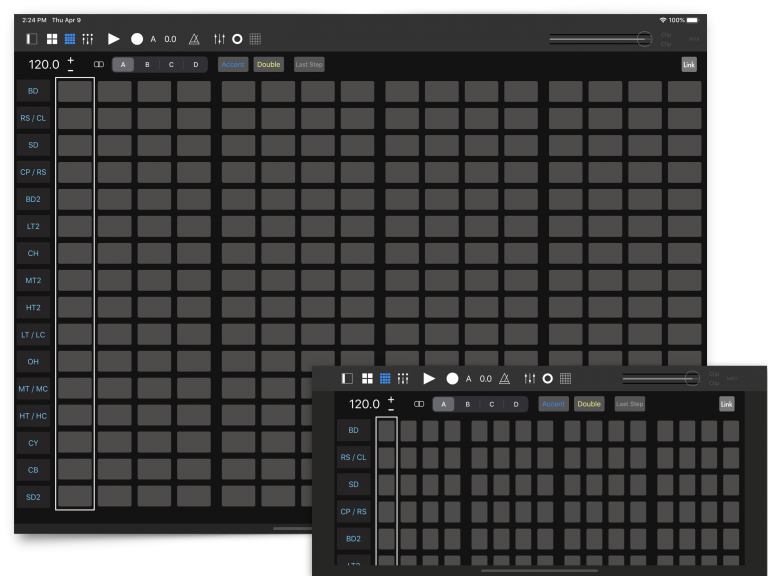Select pattern C in large window
Image resolution: width=768 pixels, height=576 pixels.
click(171, 65)
